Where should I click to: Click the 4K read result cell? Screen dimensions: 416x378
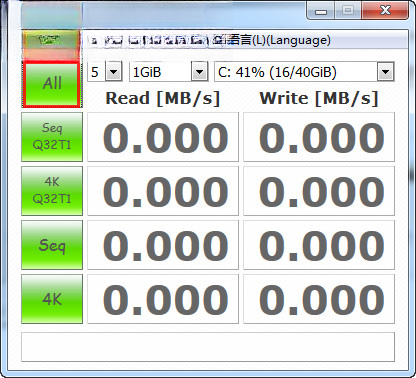click(x=163, y=299)
